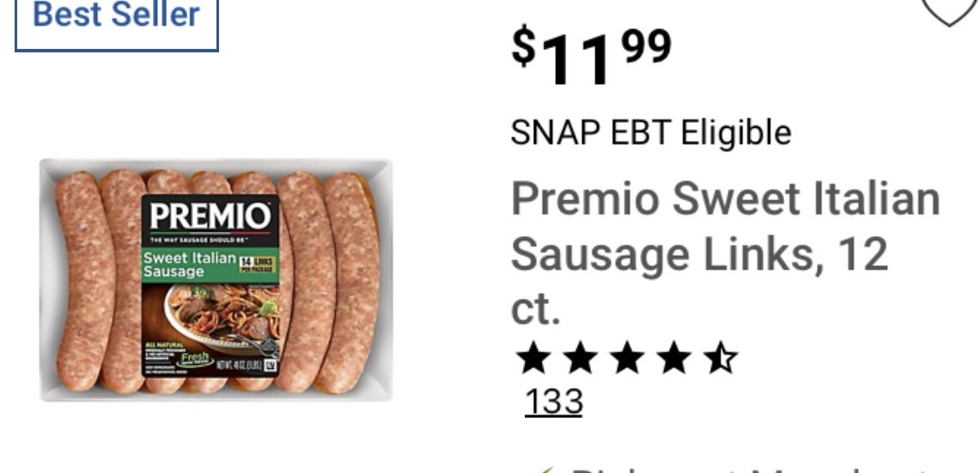Open Premio Sweet Italian Sausage Links title
This screenshot has height=473, width=980.
click(x=725, y=253)
